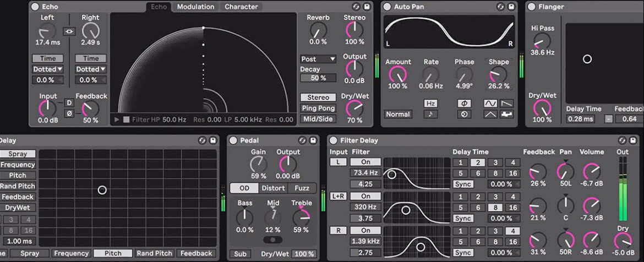The image size is (644, 262).
Task: Click the Auto Pan Amount knob
Action: pyautogui.click(x=397, y=74)
